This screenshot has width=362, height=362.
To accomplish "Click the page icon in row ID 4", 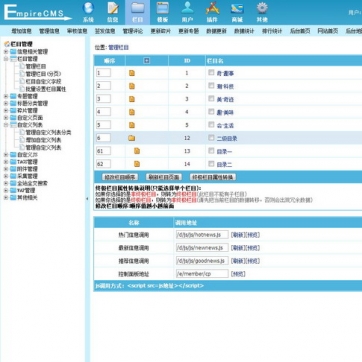I will point(132,112).
